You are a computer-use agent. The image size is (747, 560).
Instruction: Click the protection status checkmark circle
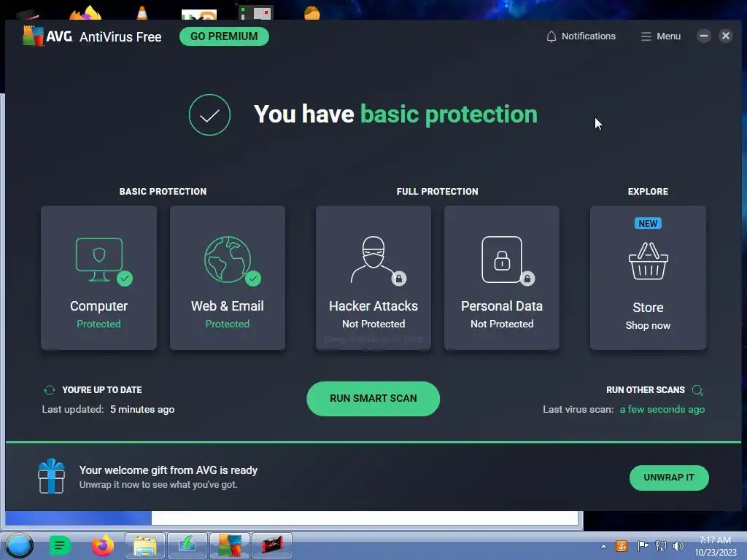pyautogui.click(x=209, y=114)
